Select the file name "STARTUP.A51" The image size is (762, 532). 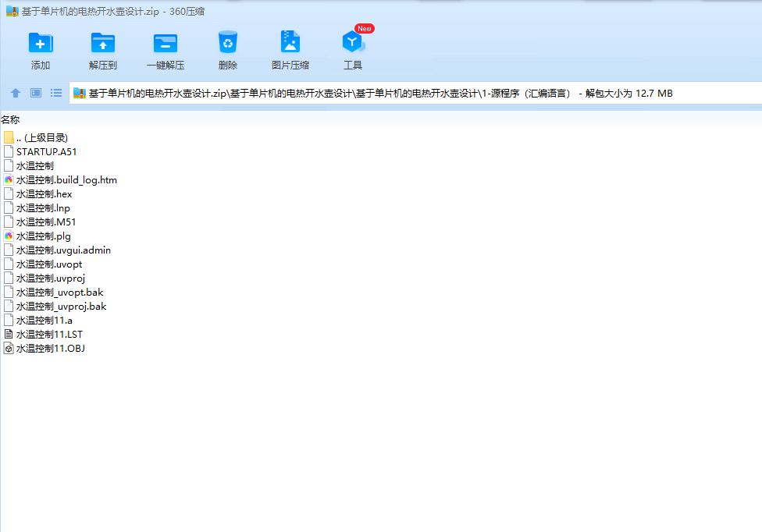tap(46, 151)
